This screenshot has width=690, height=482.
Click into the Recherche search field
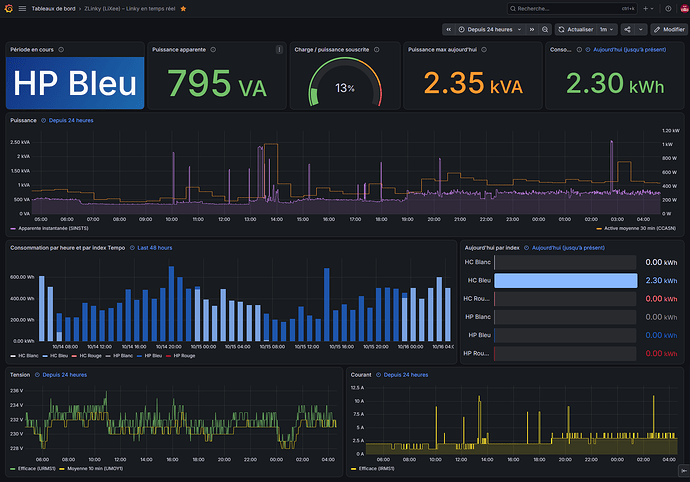[572, 8]
